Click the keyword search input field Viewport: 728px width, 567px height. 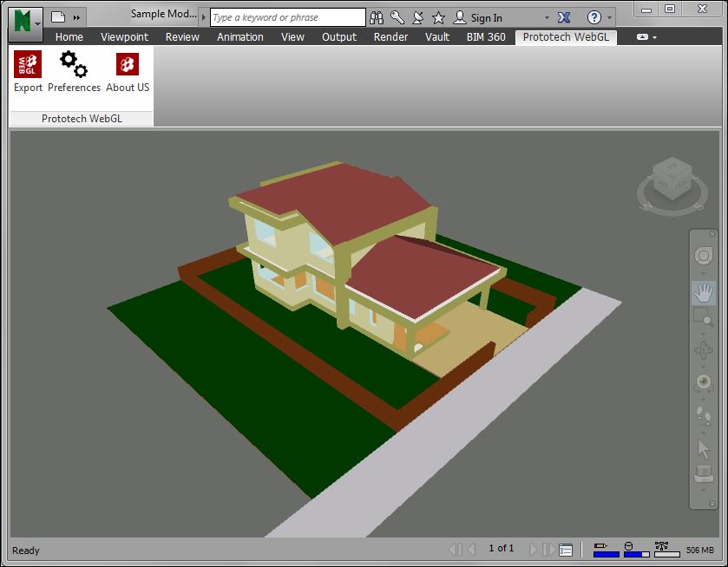pyautogui.click(x=288, y=17)
